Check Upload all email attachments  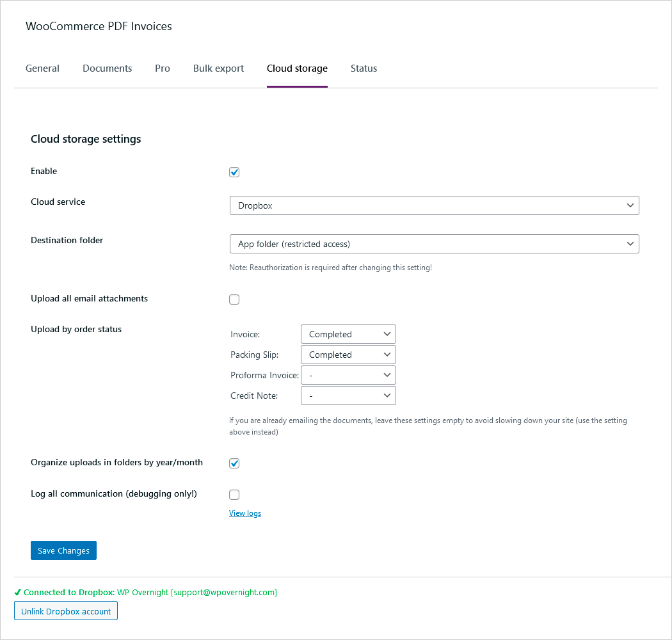pos(234,300)
